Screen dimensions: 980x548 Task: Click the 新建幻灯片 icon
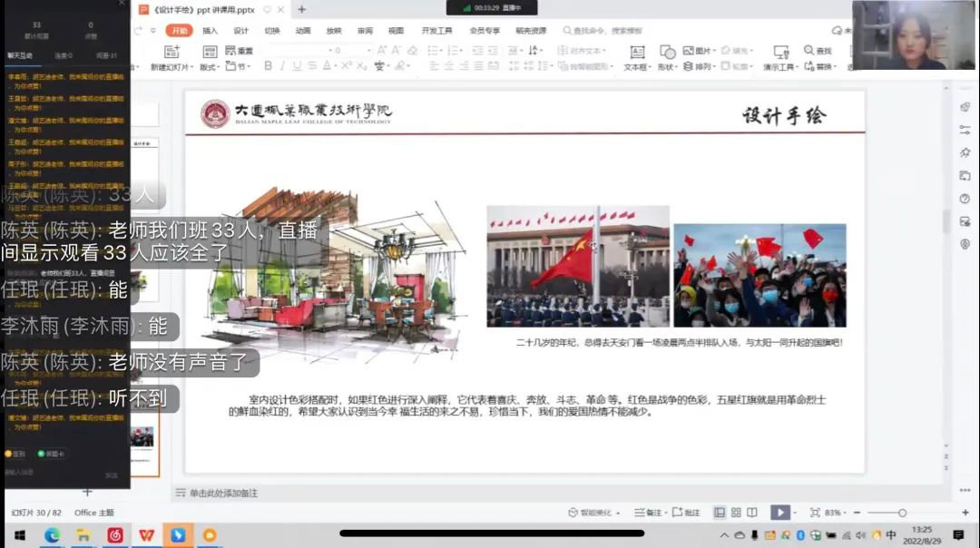(x=171, y=52)
